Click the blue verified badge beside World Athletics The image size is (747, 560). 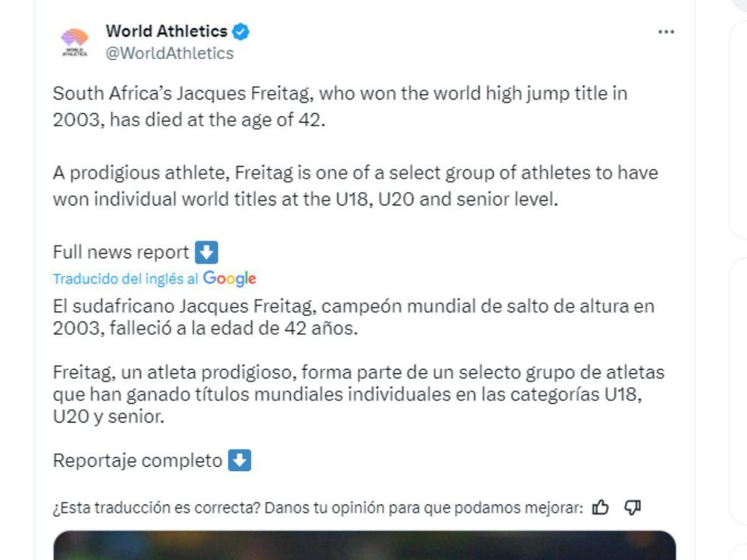point(242,31)
